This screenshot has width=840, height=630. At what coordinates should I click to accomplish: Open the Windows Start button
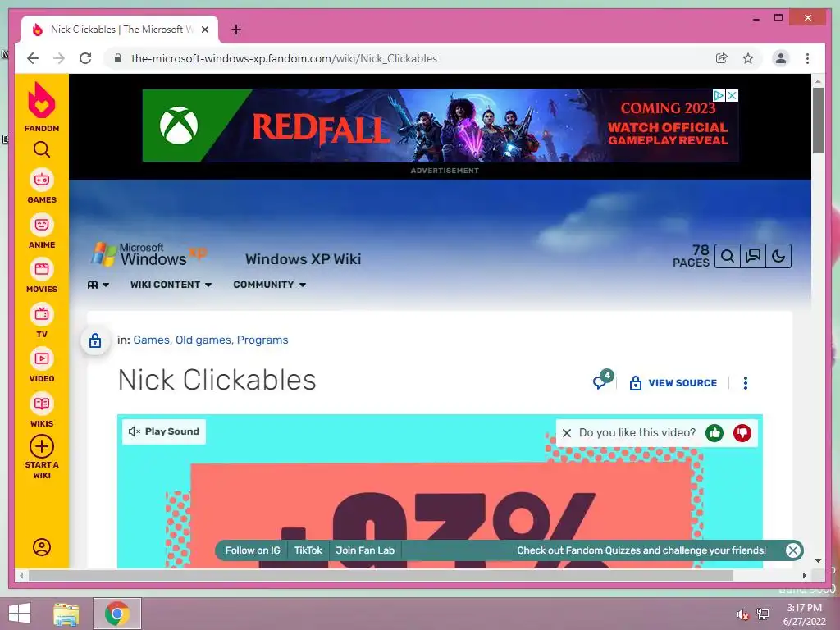coord(20,614)
